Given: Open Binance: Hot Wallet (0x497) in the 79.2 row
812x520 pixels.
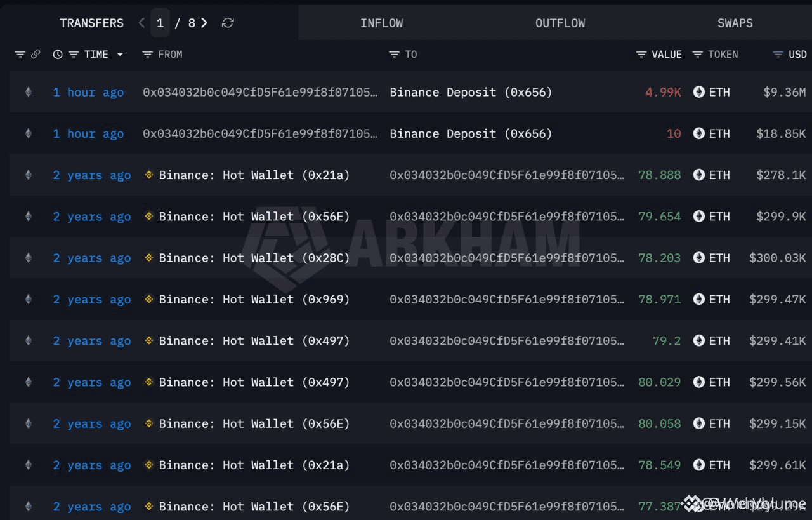Looking at the screenshot, I should (254, 341).
